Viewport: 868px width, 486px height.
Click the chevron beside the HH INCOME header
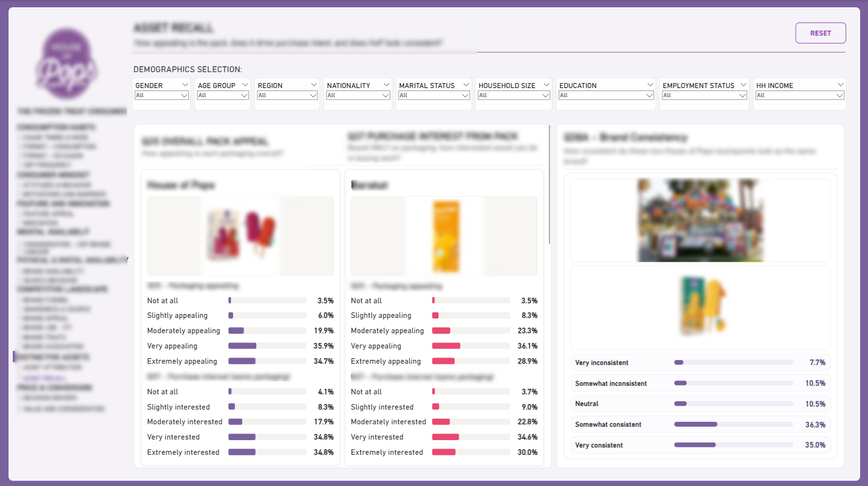click(840, 84)
